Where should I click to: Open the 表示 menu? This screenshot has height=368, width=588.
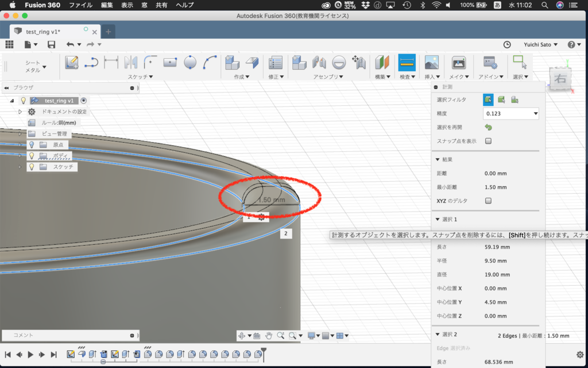point(127,5)
